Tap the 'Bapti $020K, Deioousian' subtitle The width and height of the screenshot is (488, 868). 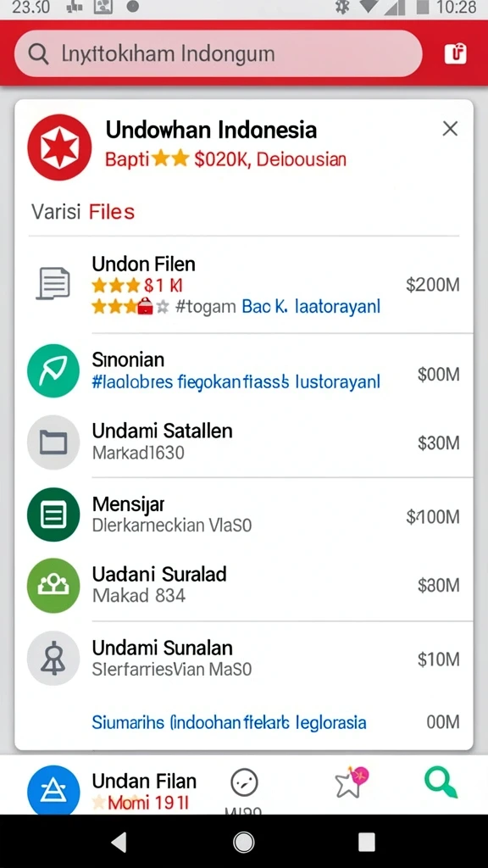coord(225,159)
